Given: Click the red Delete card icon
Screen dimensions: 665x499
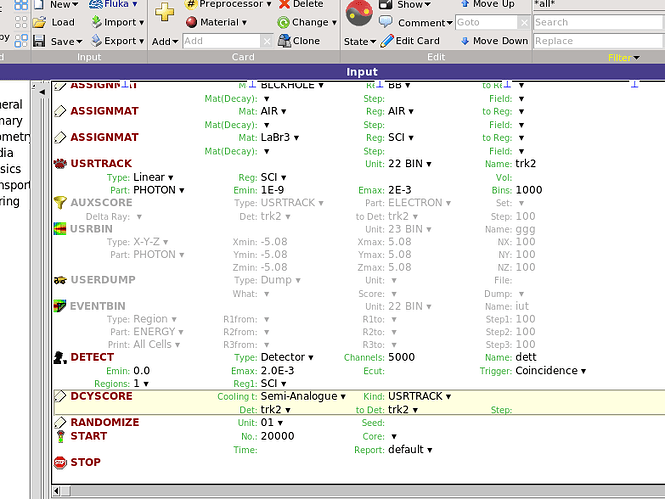Looking at the screenshot, I should 285,4.
